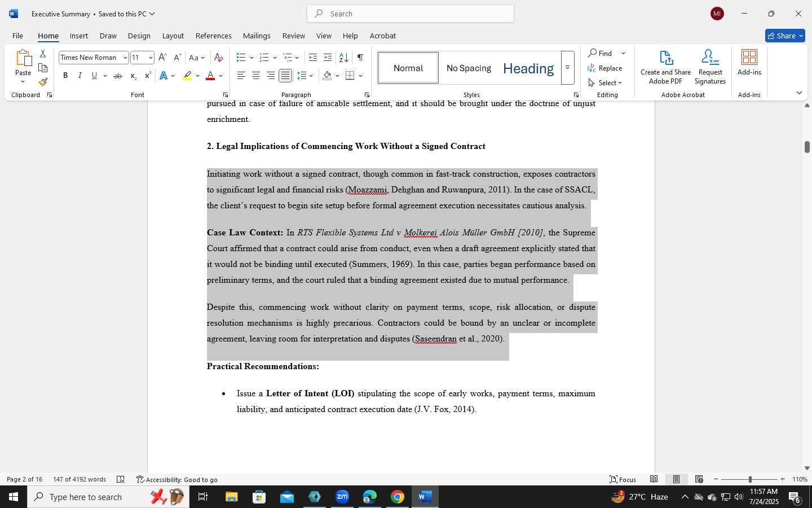Viewport: 812px width, 508px height.
Task: Center align the text
Action: click(x=256, y=76)
